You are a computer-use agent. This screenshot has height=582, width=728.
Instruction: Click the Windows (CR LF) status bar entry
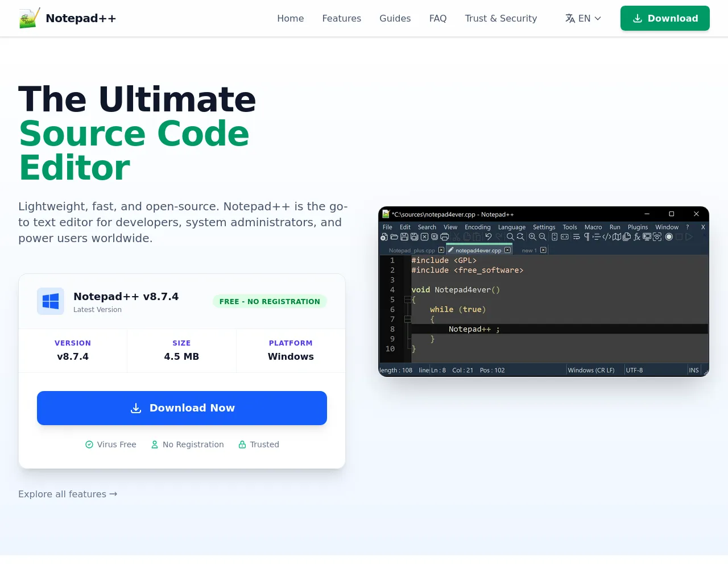point(591,370)
